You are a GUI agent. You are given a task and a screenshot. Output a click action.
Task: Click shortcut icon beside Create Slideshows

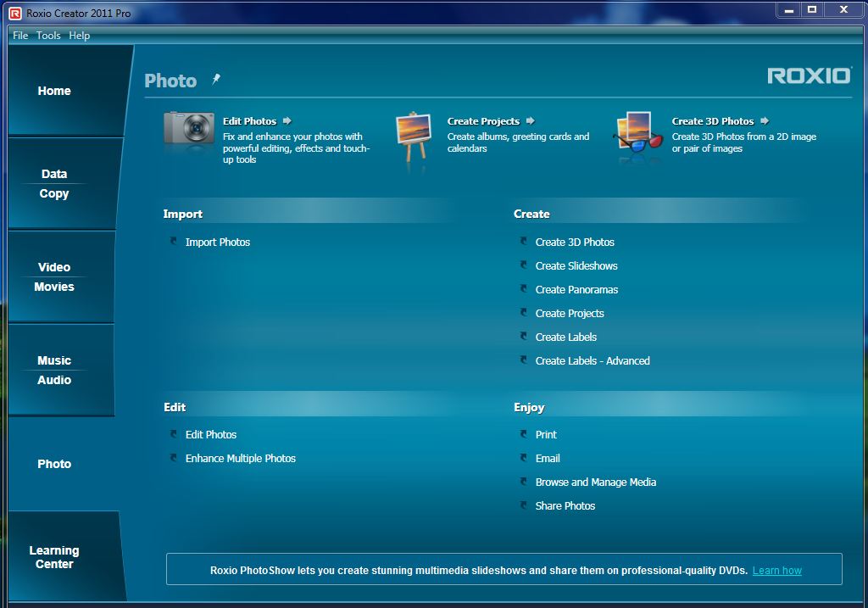pos(523,265)
